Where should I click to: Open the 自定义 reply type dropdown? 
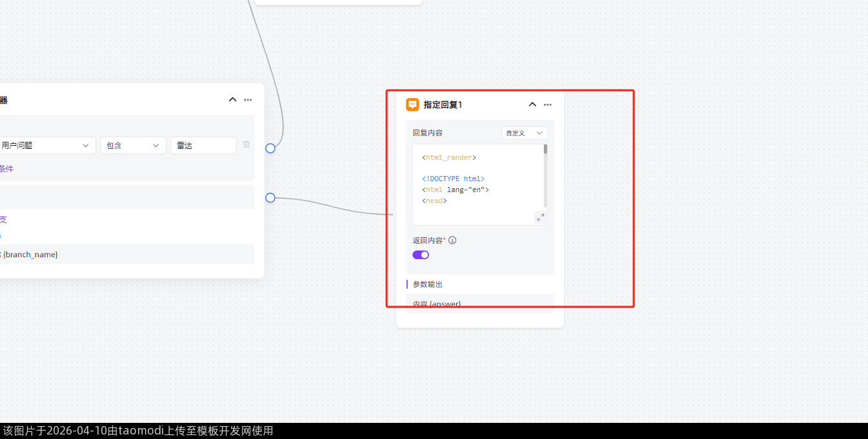[x=524, y=133]
